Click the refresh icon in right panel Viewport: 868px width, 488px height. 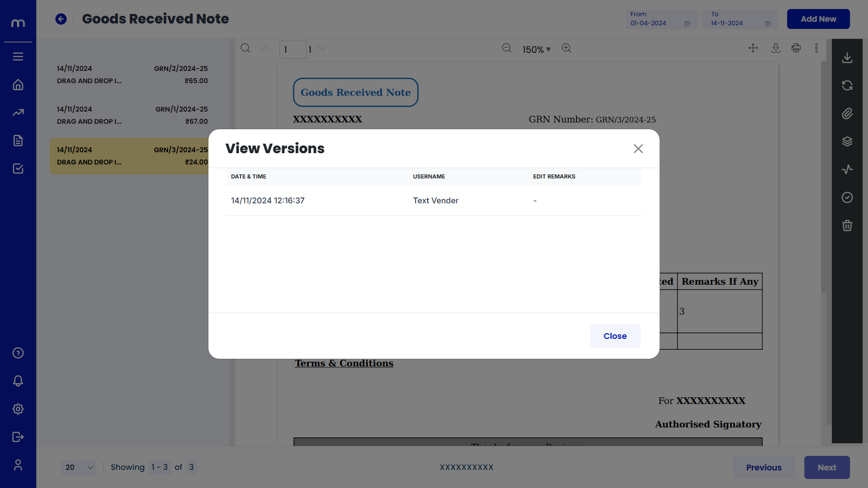[847, 85]
